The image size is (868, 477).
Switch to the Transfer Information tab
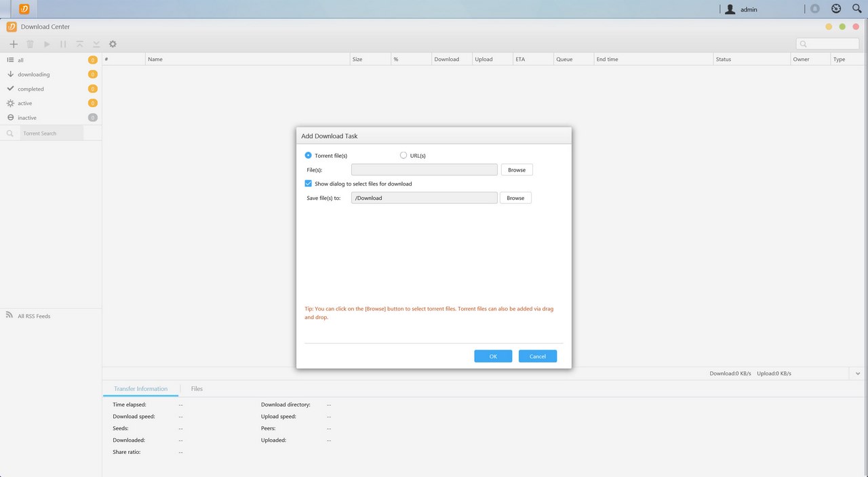pyautogui.click(x=140, y=389)
